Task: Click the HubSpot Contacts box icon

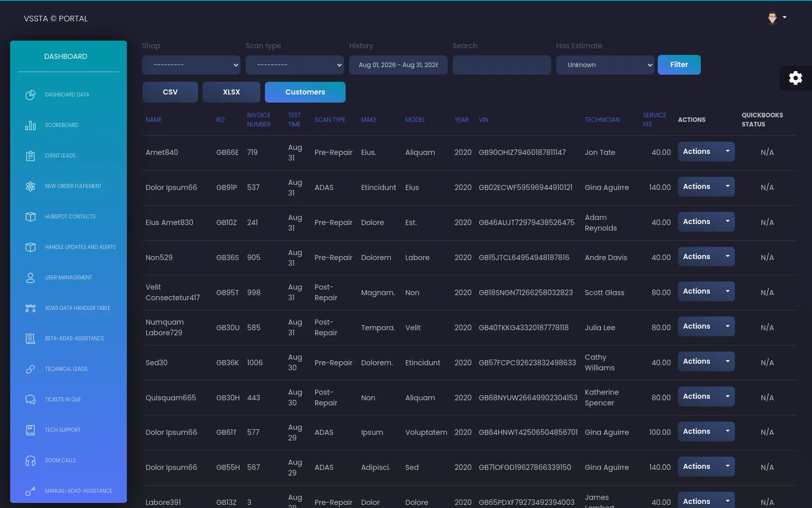Action: click(x=30, y=217)
